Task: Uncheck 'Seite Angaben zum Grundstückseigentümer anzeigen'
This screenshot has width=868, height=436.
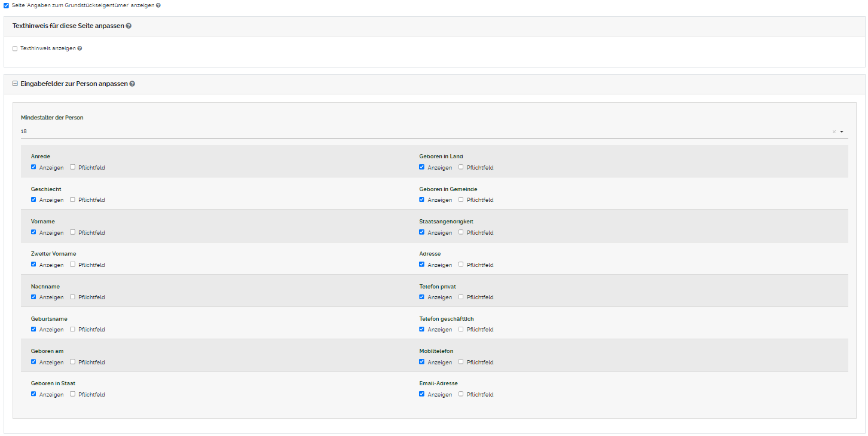Action: coord(6,5)
